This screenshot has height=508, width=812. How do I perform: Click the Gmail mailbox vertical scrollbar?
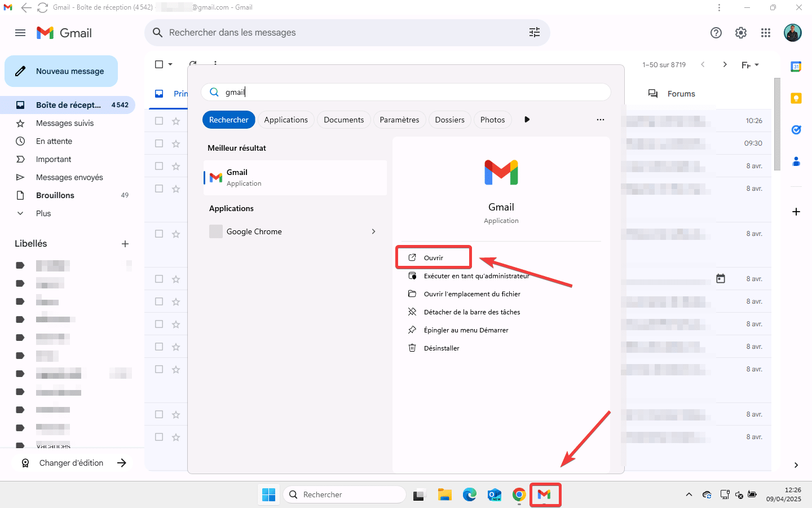pyautogui.click(x=777, y=124)
